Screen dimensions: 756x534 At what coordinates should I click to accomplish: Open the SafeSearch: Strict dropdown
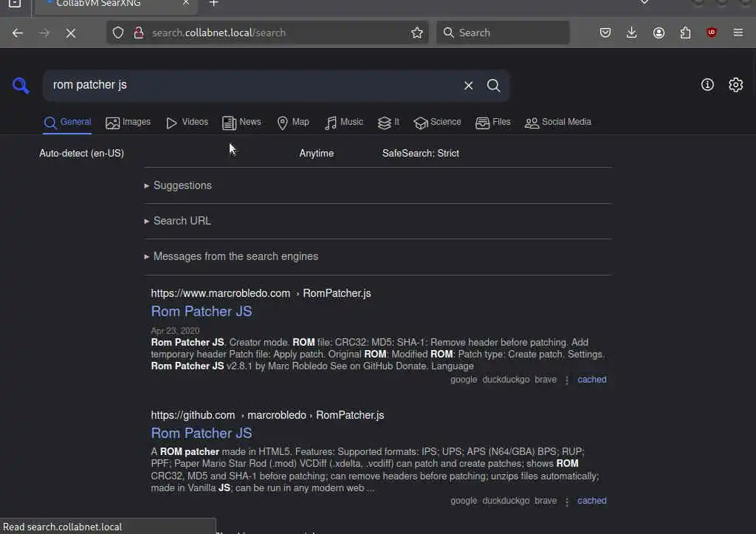pos(420,154)
